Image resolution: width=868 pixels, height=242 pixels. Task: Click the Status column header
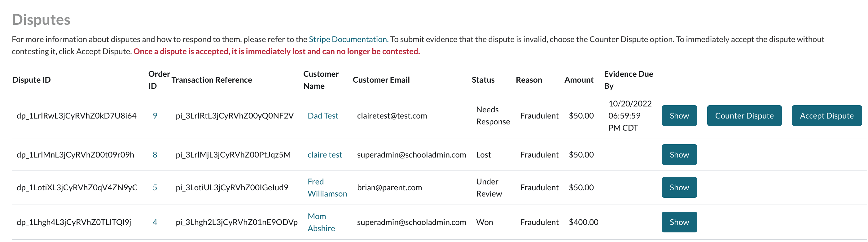(483, 80)
